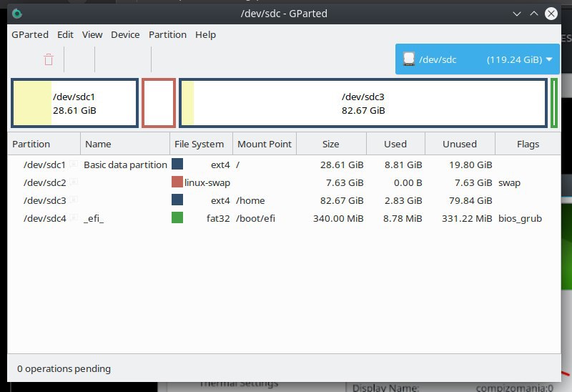The image size is (572, 392).
Task: Click the Unused column header
Action: pos(460,144)
